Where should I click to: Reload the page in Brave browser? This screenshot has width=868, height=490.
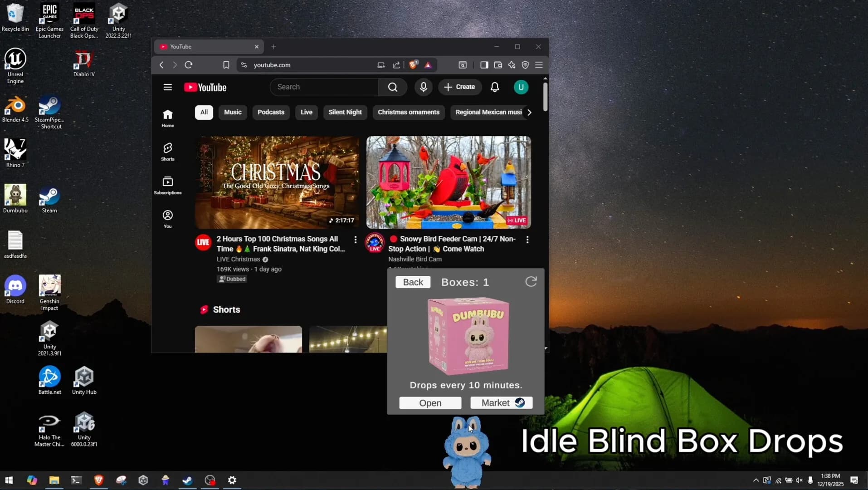tap(189, 65)
